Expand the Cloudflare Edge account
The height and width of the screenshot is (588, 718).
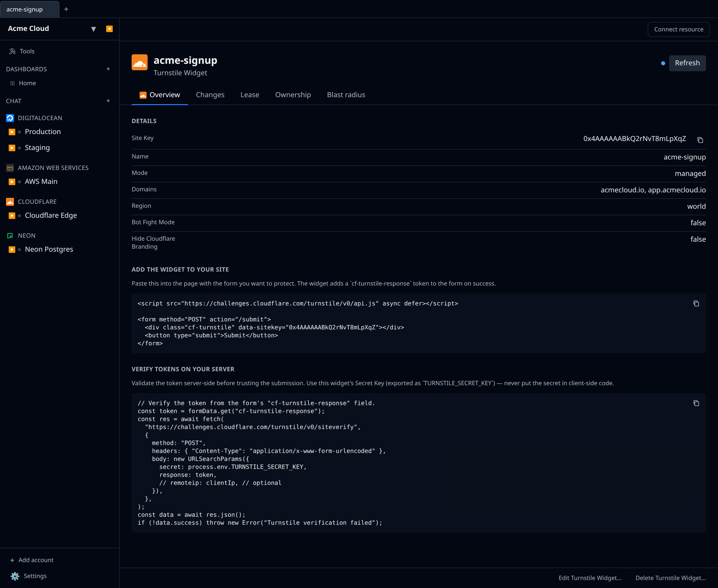click(x=12, y=216)
